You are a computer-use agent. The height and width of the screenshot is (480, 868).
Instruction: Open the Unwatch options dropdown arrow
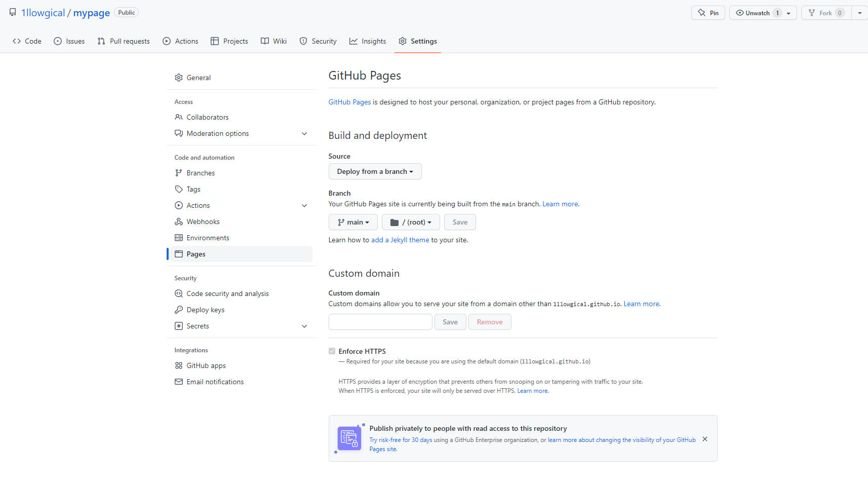click(x=788, y=13)
